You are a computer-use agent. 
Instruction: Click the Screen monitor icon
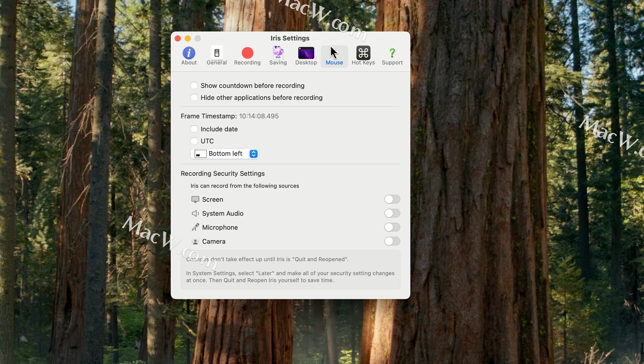pos(195,200)
